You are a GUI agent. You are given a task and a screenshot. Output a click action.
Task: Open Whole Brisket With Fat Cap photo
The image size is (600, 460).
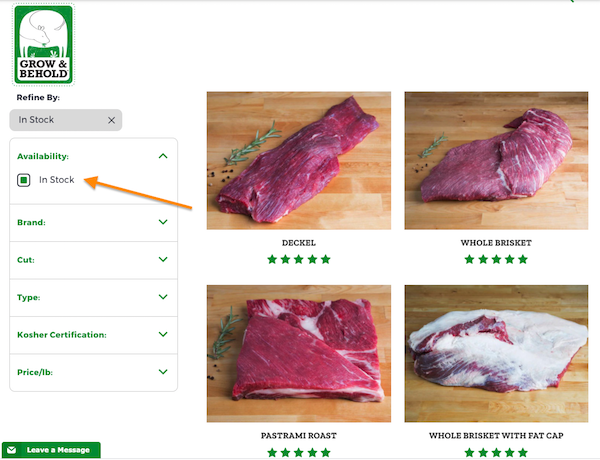click(x=496, y=354)
